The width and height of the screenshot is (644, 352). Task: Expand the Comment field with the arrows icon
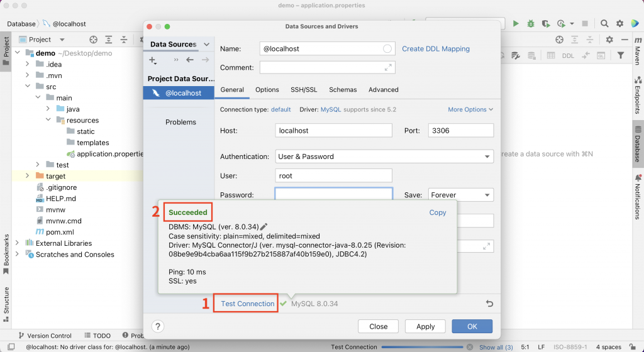[388, 68]
